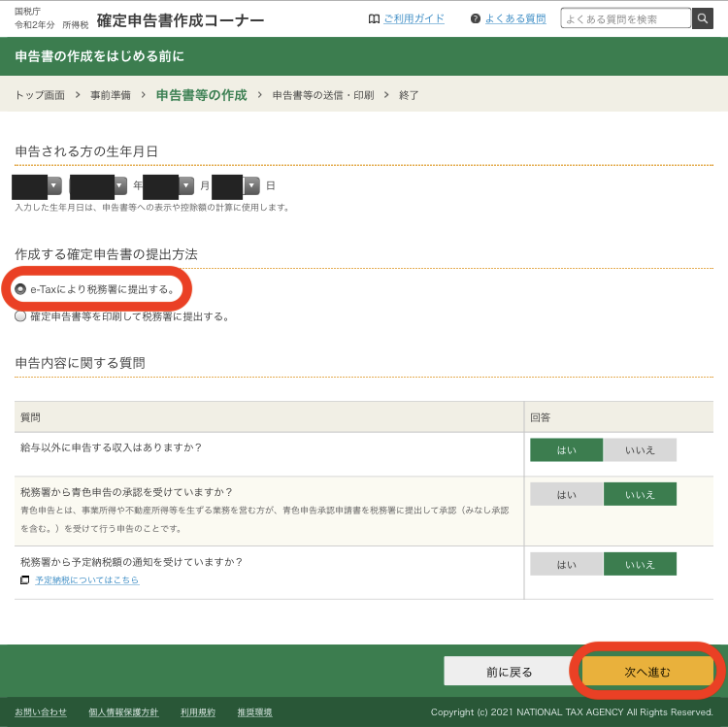Select e-Taxにより税務署に提出する radio button
Image resolution: width=728 pixels, height=727 pixels.
(20, 289)
